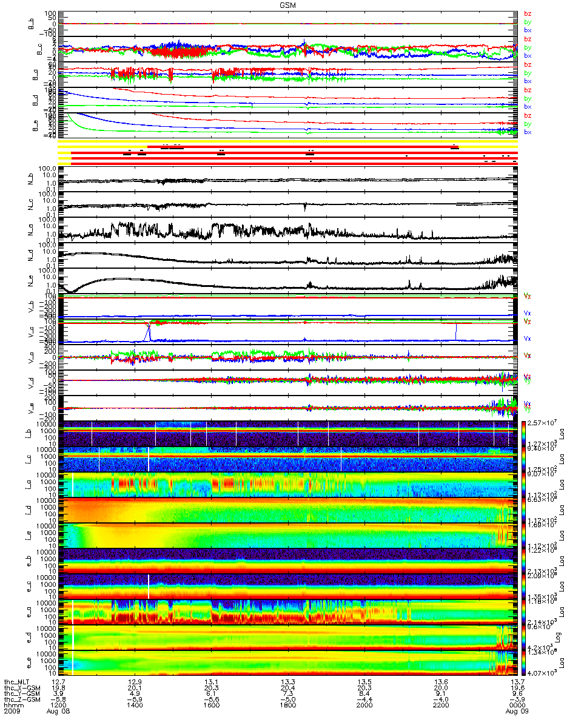Screen dimensions: 564x728
Task: Click the i_b panel color bar
Action: [525, 433]
